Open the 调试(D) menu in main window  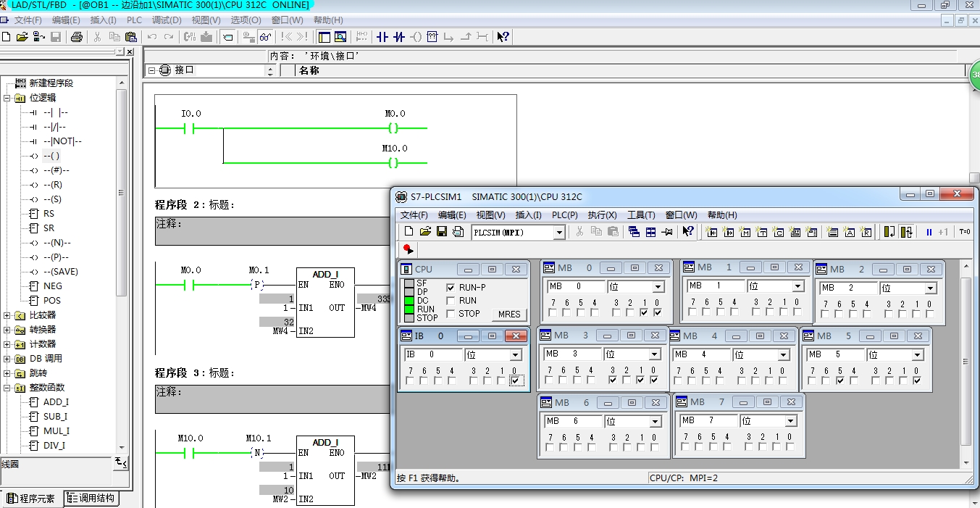(x=166, y=20)
